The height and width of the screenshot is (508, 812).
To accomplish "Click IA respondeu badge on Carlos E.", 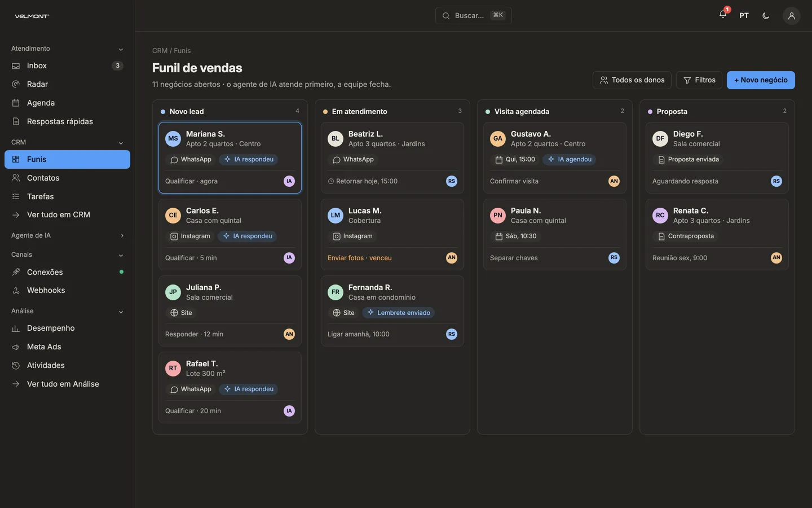I will coord(248,236).
